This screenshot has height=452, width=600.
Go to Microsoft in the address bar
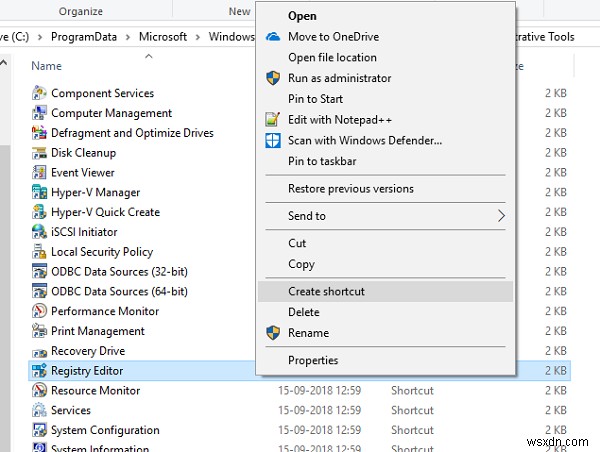click(163, 37)
